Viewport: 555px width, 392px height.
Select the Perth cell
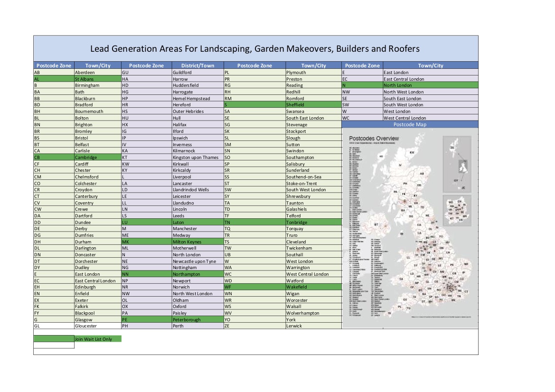pos(198,326)
